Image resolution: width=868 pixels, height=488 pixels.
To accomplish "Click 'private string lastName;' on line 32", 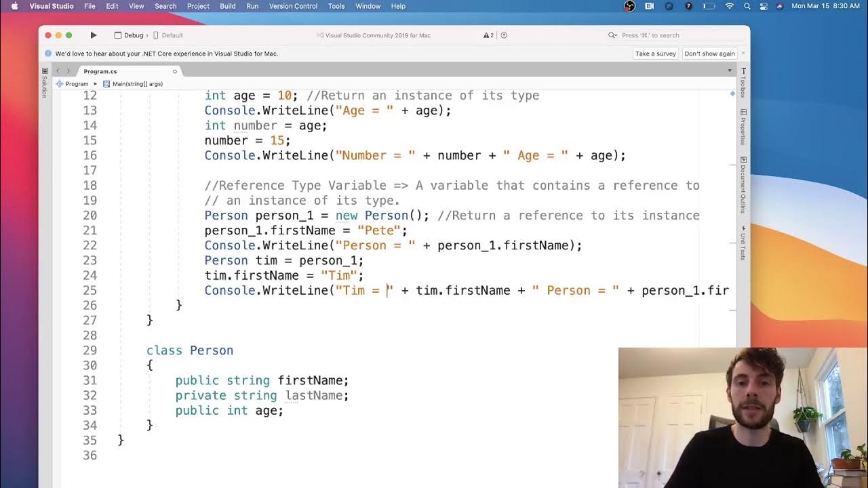I will tap(262, 395).
